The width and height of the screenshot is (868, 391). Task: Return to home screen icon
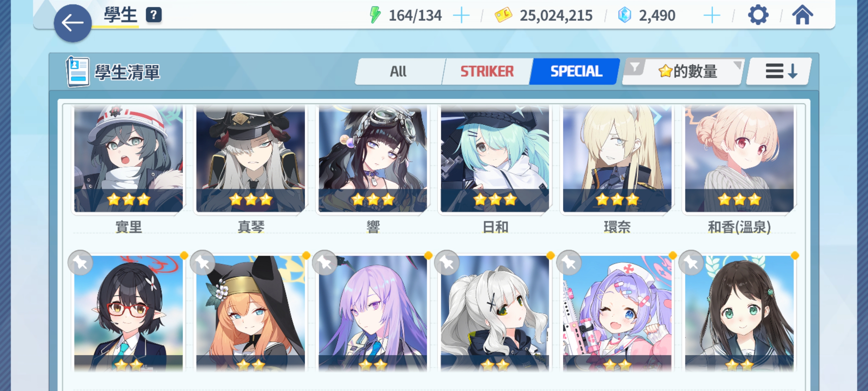pos(803,15)
